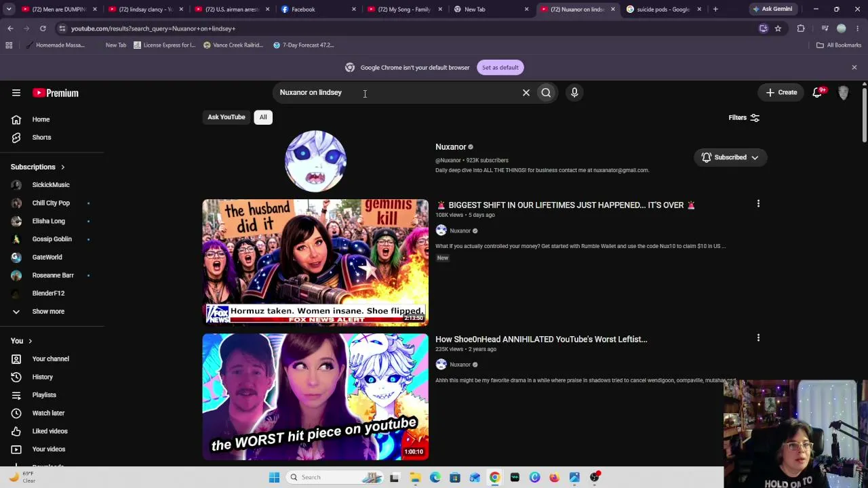Open Ask Gemini in Chrome
868x488 pixels.
click(x=772, y=9)
